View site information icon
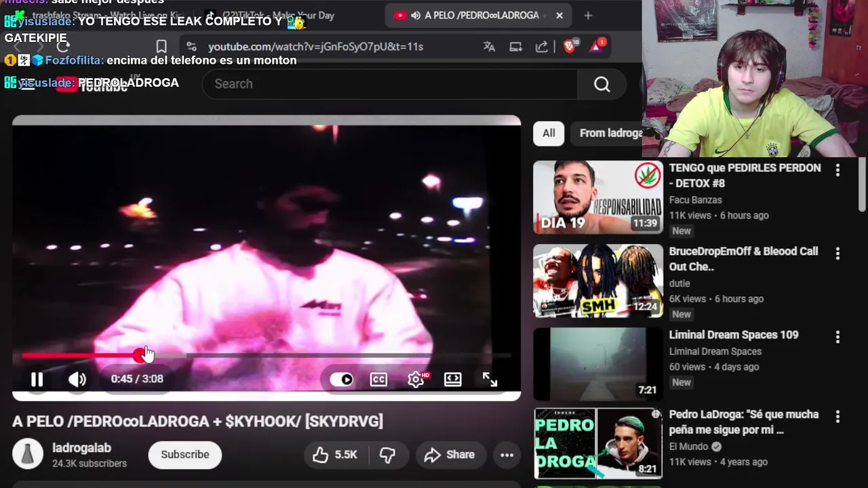 (x=192, y=47)
